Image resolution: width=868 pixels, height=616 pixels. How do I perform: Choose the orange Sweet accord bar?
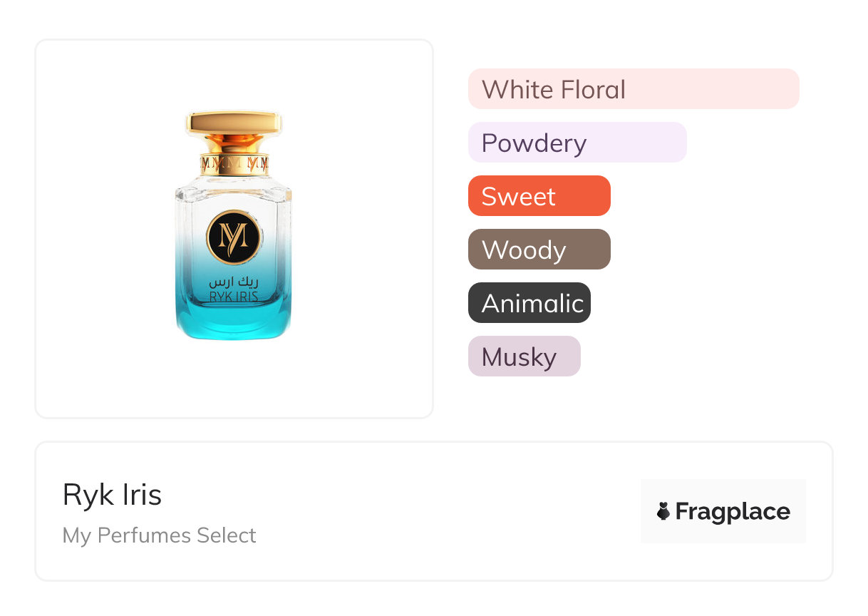point(539,196)
